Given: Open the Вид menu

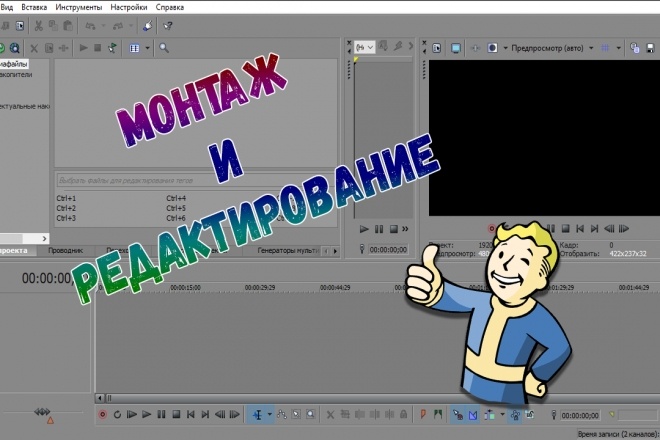Looking at the screenshot, I should [6, 7].
